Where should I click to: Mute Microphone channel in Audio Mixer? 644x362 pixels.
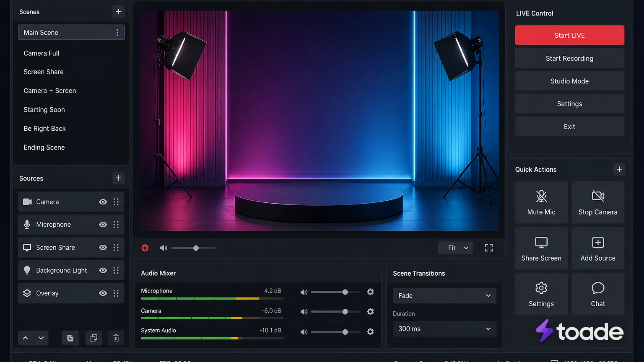point(304,292)
